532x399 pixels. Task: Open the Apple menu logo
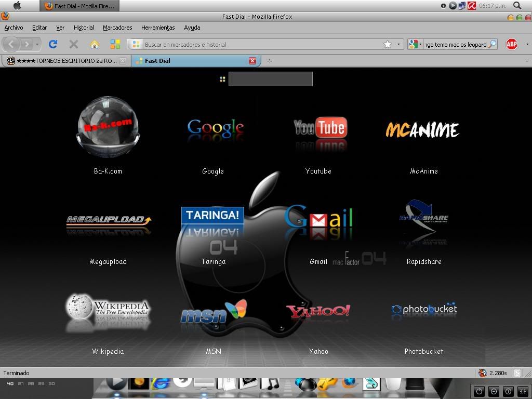17,5
